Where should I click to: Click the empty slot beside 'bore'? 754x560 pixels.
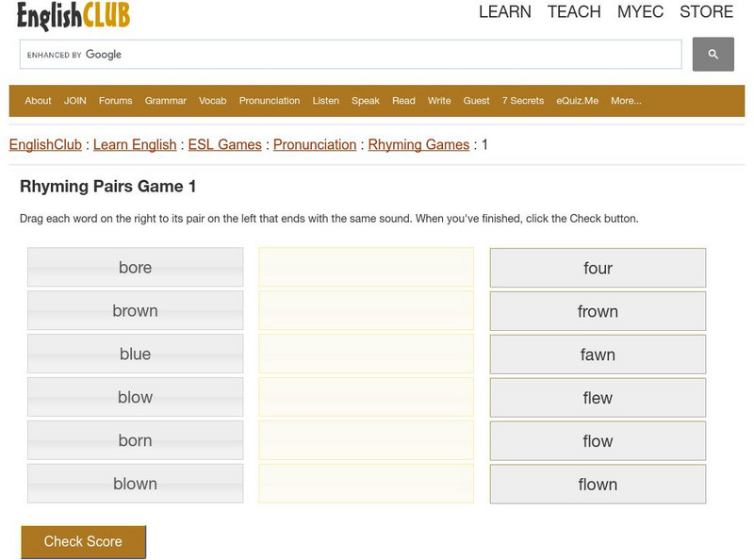point(366,267)
